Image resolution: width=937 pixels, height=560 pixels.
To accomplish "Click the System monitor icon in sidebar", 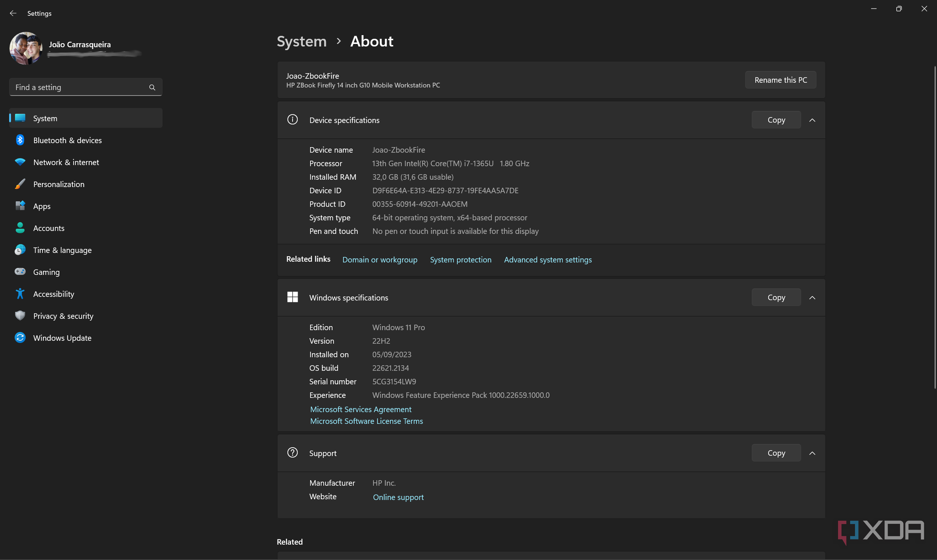I will click(20, 118).
